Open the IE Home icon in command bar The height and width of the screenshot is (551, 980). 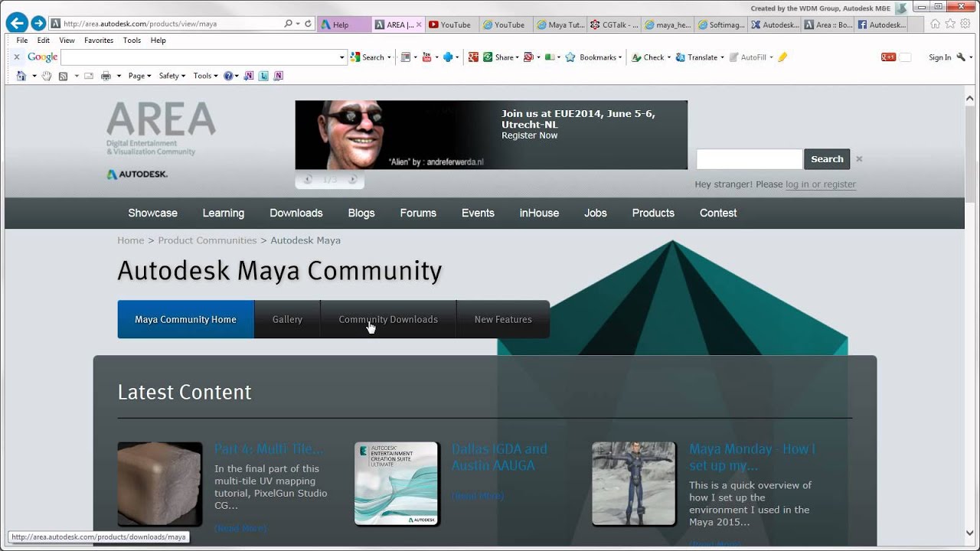pos(21,76)
